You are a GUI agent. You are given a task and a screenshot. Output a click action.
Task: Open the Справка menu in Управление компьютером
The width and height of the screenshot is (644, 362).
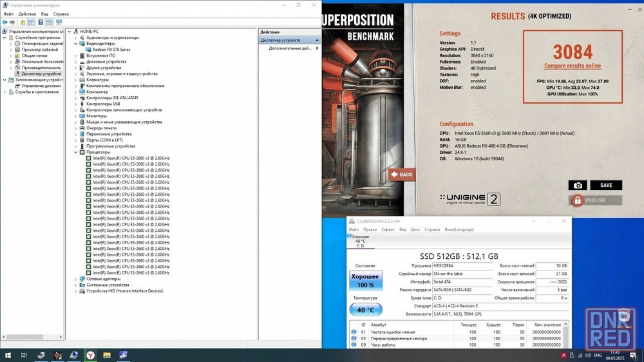61,14
